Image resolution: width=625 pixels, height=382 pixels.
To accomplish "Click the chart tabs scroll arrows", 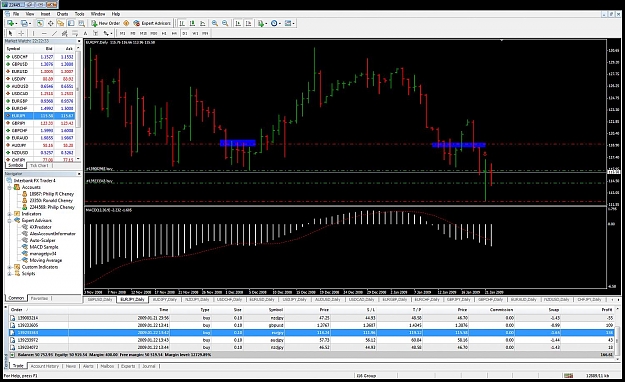I will pyautogui.click(x=615, y=299).
